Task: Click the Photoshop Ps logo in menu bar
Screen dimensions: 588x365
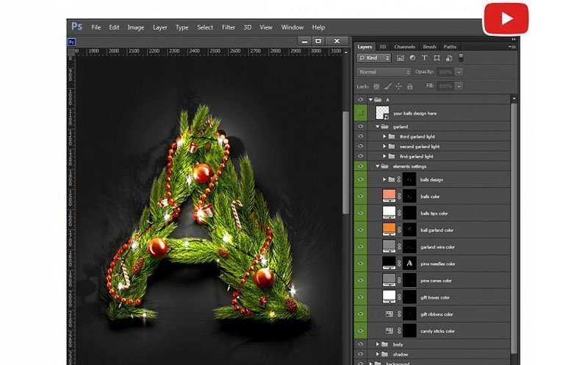Action: [77, 26]
